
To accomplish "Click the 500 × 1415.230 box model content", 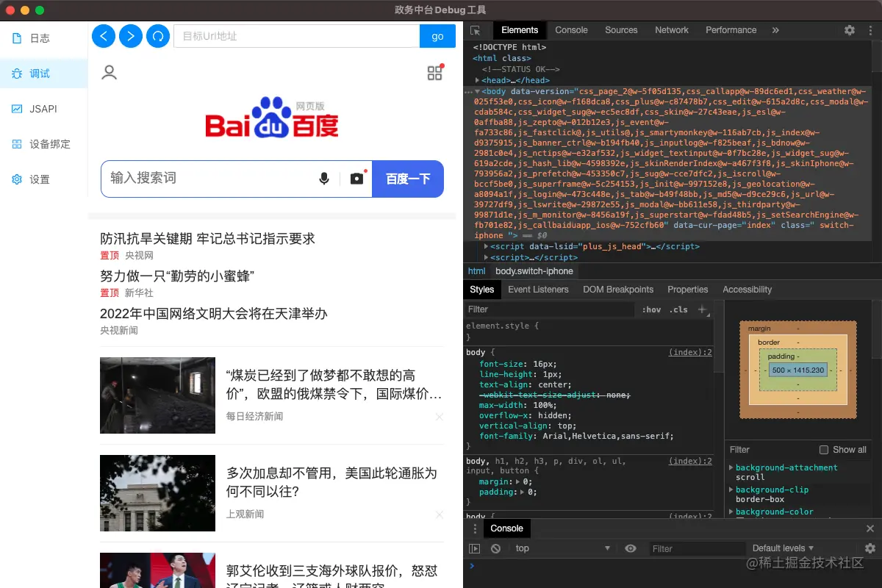I will click(798, 370).
